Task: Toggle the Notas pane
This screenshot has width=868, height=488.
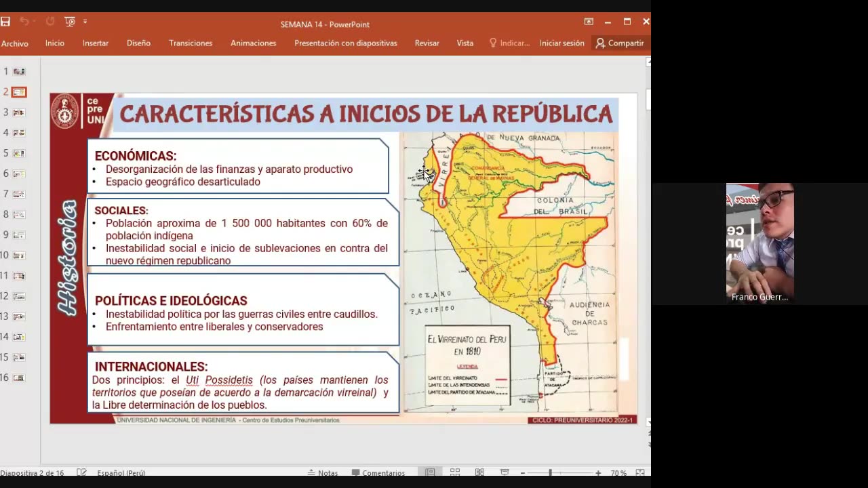Action: point(323,472)
